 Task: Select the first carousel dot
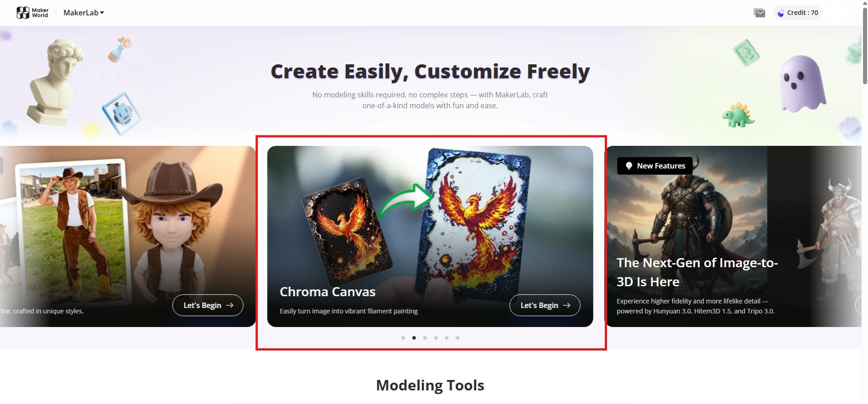(403, 338)
